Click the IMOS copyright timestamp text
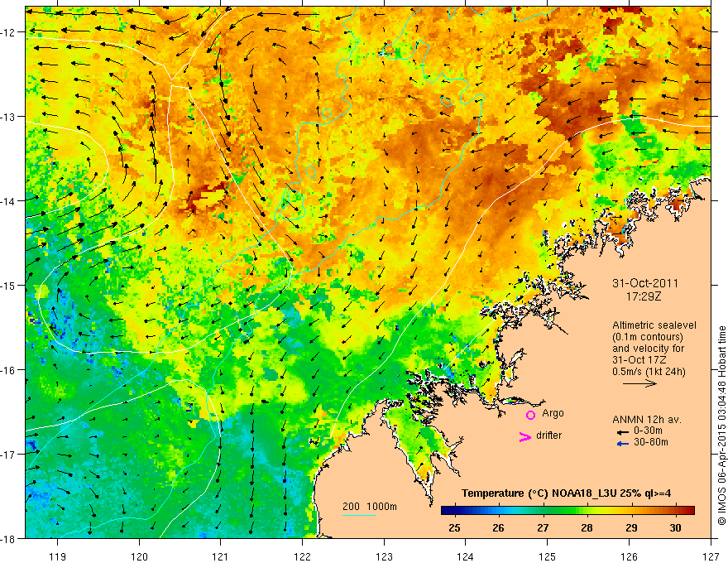Screen dimensions: 728x563 tap(722, 426)
